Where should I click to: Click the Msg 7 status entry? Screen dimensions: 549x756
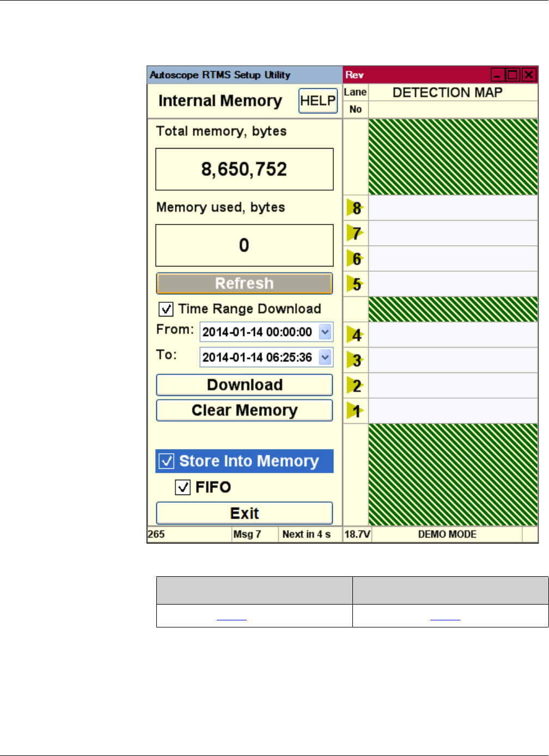247,534
